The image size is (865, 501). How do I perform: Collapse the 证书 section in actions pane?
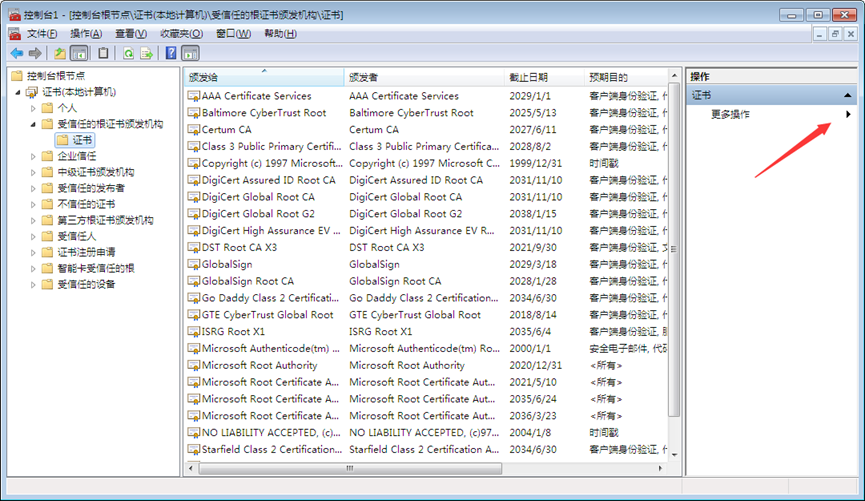tap(847, 95)
